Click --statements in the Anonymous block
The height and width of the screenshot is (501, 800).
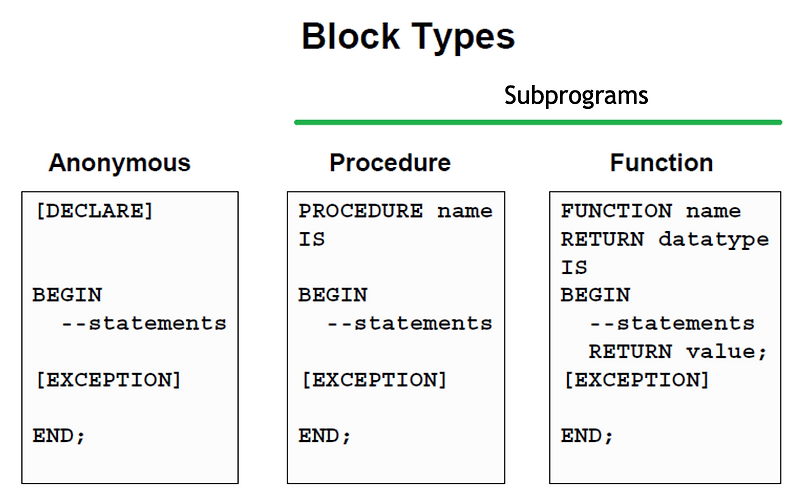tap(144, 323)
